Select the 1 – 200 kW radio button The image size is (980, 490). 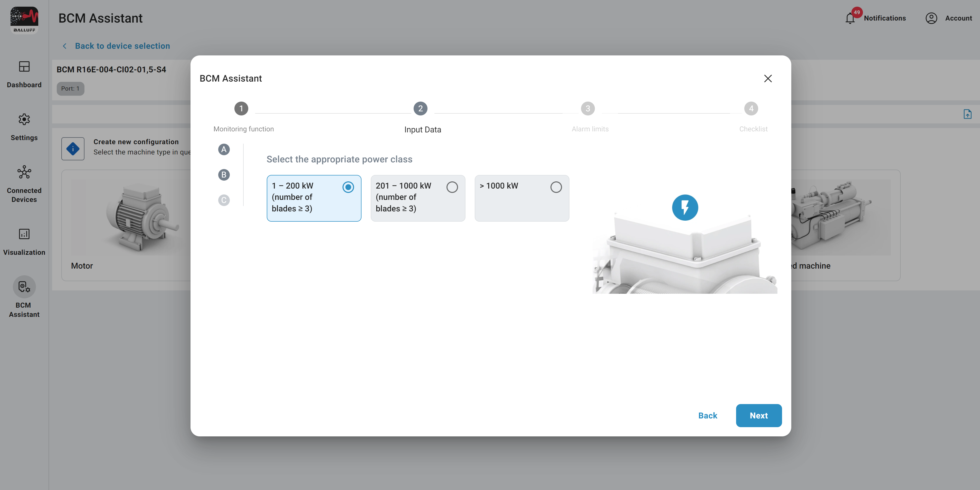click(x=348, y=187)
